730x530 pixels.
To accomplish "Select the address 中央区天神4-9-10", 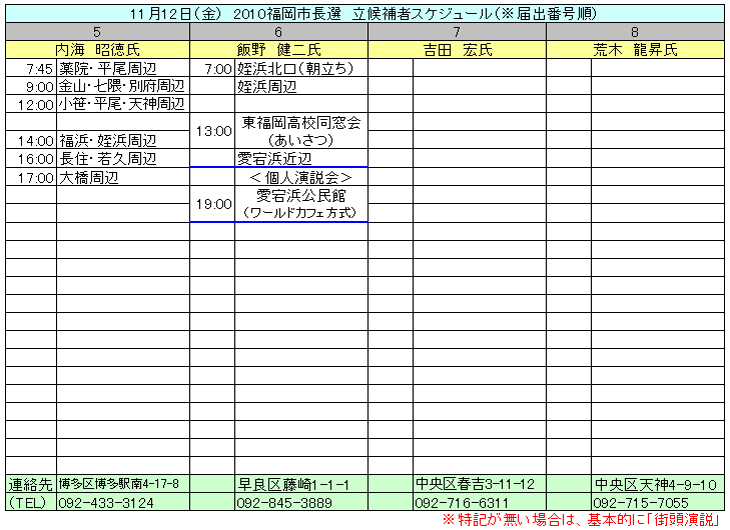I will (655, 484).
